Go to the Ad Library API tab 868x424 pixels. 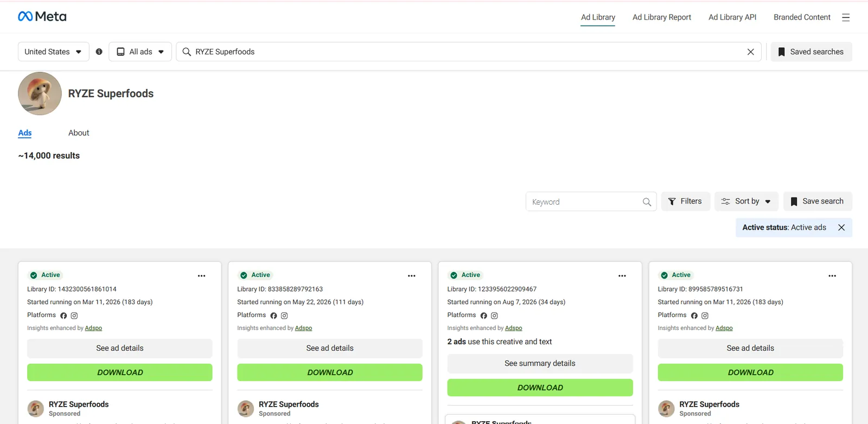(732, 17)
